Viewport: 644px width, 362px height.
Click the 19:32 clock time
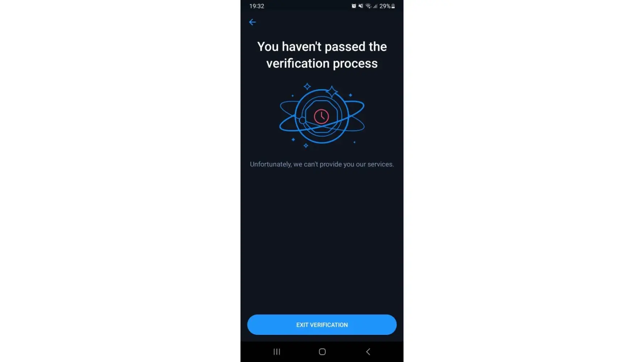click(256, 6)
